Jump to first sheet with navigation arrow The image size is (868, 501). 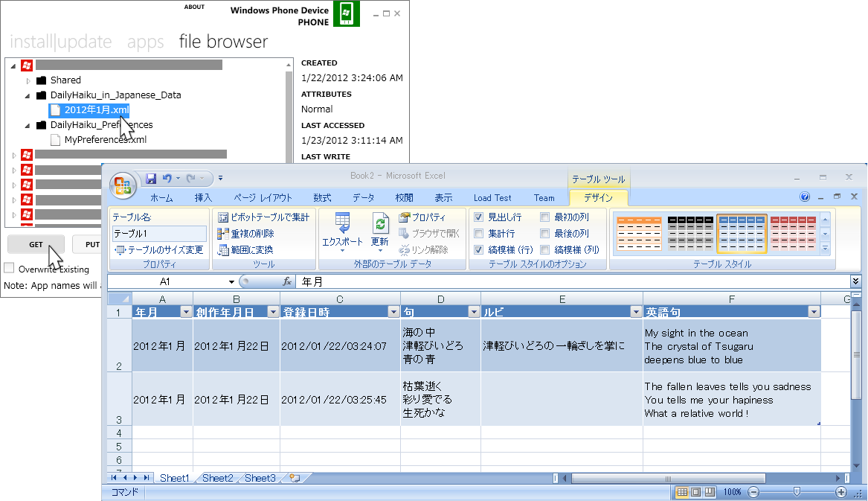click(x=114, y=478)
